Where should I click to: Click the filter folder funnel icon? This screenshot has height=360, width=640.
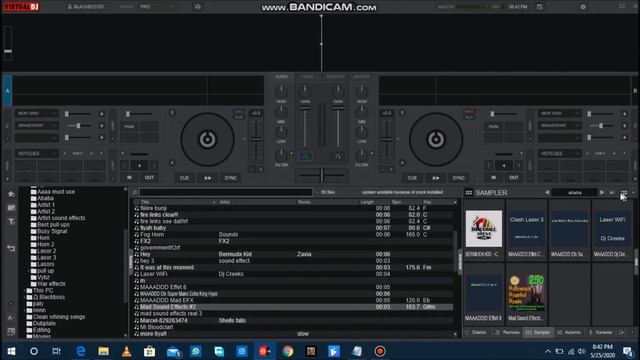tap(11, 222)
